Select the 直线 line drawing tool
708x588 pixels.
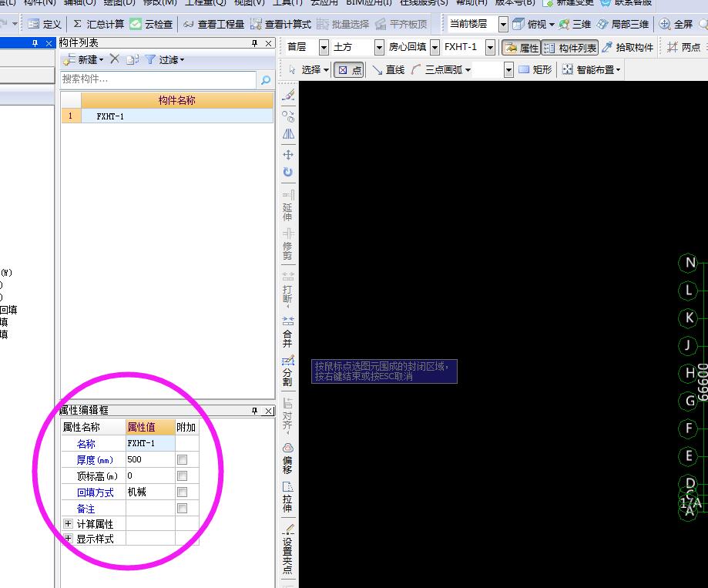pos(388,69)
